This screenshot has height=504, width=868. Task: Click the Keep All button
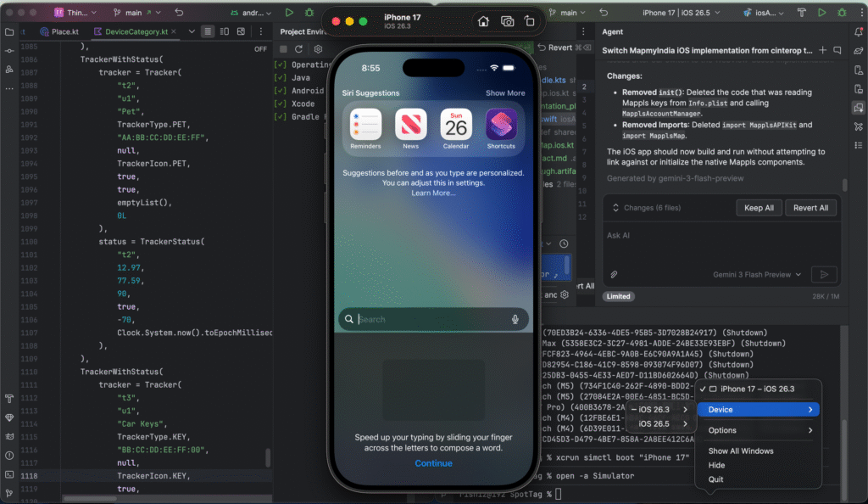pyautogui.click(x=759, y=208)
